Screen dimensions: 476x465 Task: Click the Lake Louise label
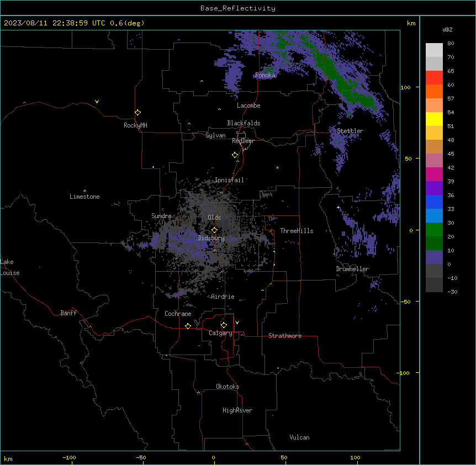pyautogui.click(x=10, y=267)
